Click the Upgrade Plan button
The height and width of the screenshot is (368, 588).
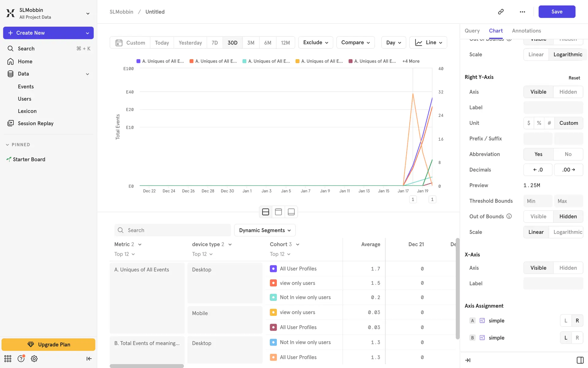48,344
